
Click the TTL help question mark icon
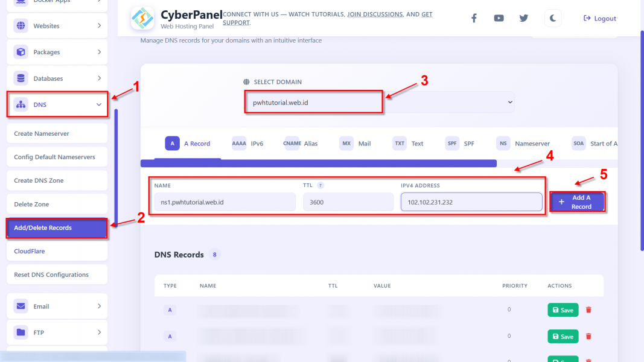(320, 185)
